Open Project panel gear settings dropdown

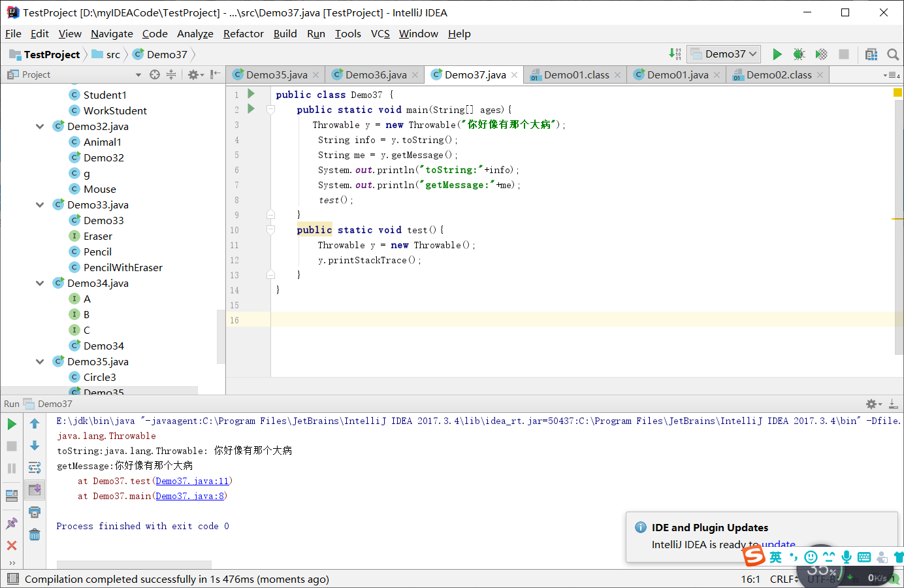195,74
